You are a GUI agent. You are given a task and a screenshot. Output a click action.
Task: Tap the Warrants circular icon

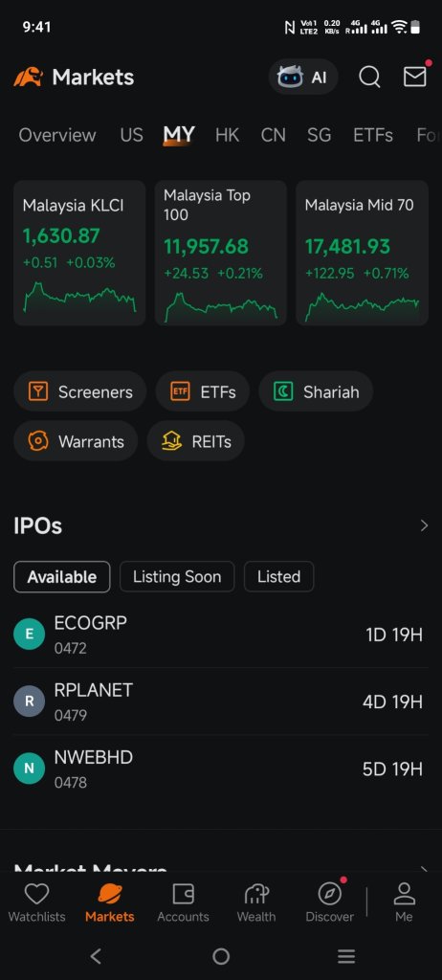[38, 441]
